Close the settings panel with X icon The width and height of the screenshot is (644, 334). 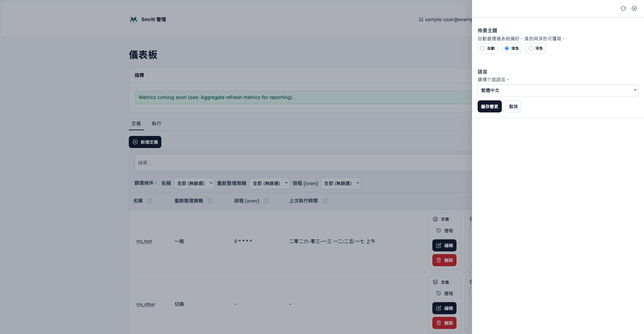pos(634,8)
